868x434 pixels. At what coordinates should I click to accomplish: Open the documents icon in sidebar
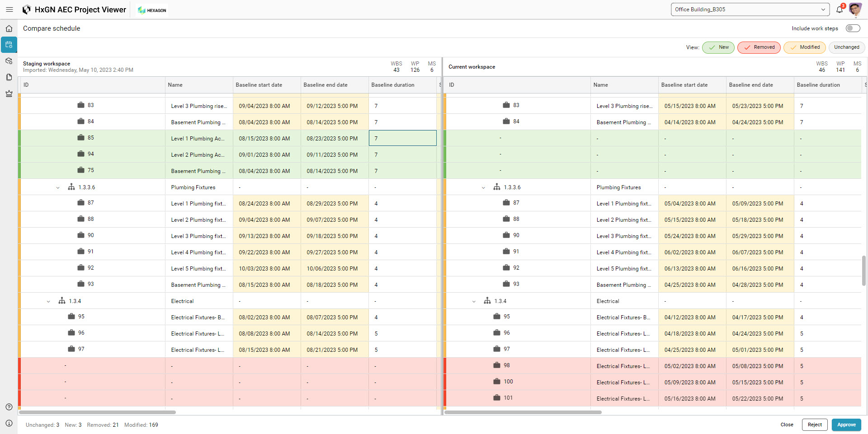(x=9, y=77)
